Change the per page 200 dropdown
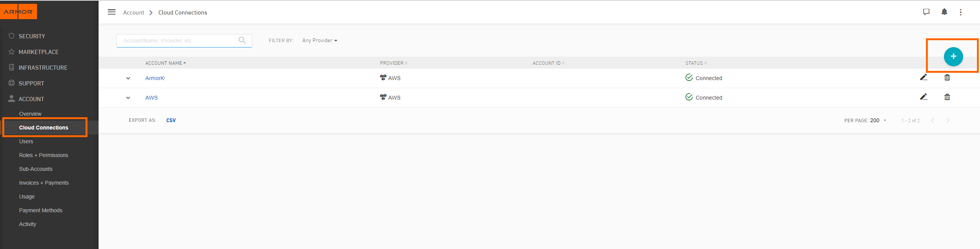This screenshot has height=249, width=980. click(878, 120)
